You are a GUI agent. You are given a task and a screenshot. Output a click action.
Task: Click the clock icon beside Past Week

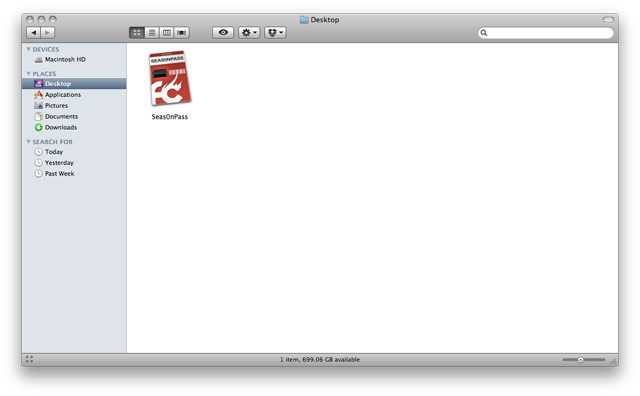tap(38, 174)
